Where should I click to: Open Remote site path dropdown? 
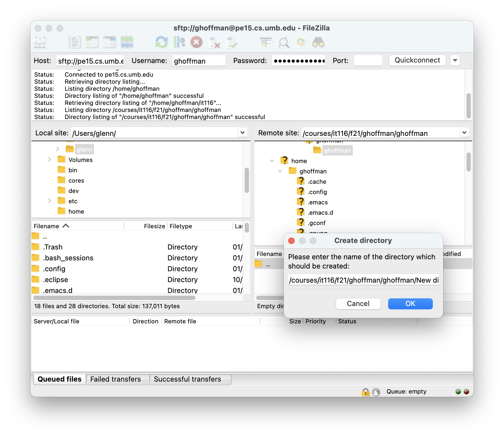pyautogui.click(x=464, y=133)
